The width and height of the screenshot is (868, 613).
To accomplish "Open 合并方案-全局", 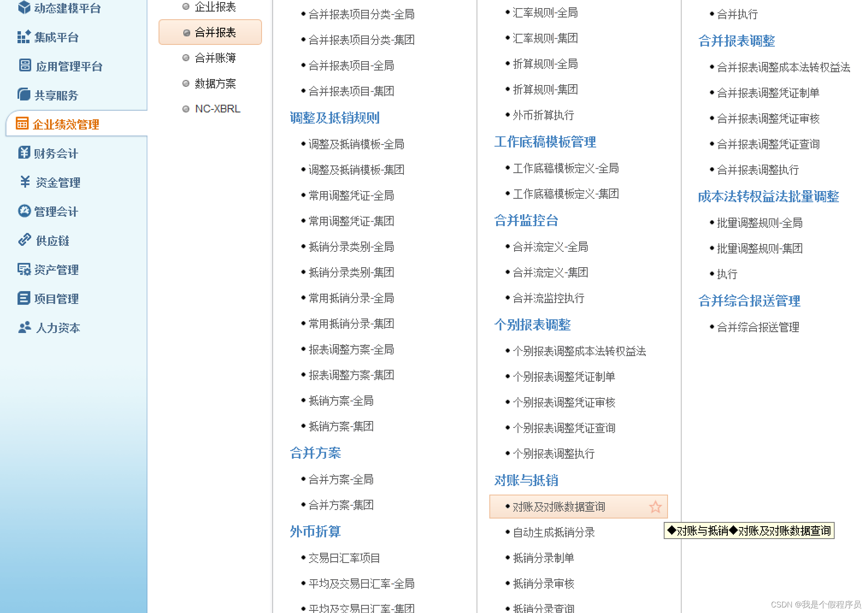I will pyautogui.click(x=341, y=479).
